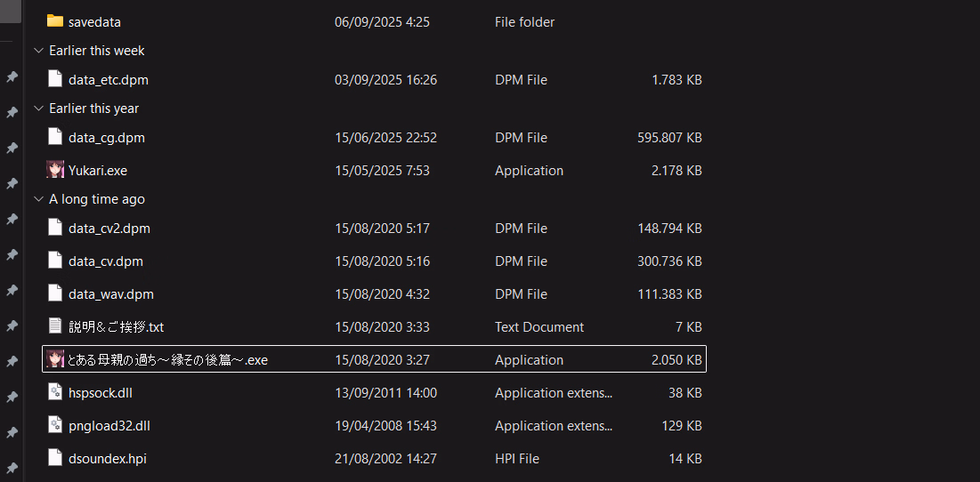Click the data_etc.dpm file icon
980x482 pixels.
(55, 79)
